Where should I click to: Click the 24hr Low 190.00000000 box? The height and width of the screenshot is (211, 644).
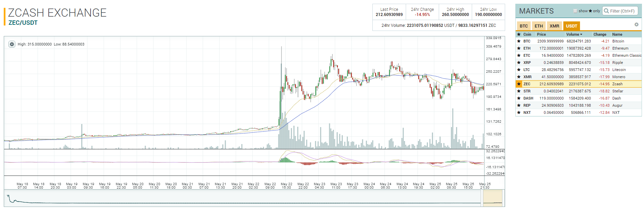[488, 12]
